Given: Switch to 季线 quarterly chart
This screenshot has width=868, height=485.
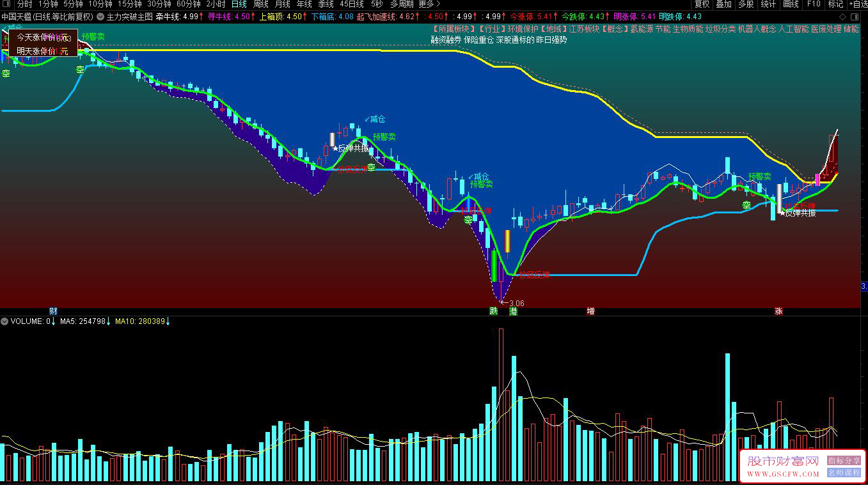Looking at the screenshot, I should [326, 4].
